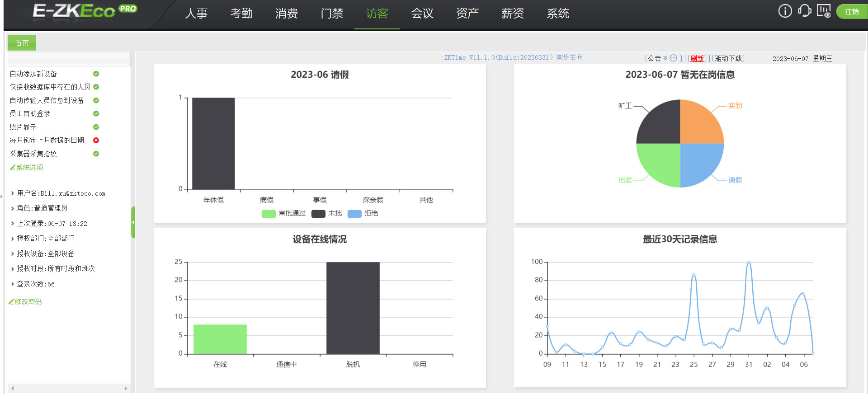Expand the 上次登录:06-07 13:22 row arrow

(x=12, y=224)
